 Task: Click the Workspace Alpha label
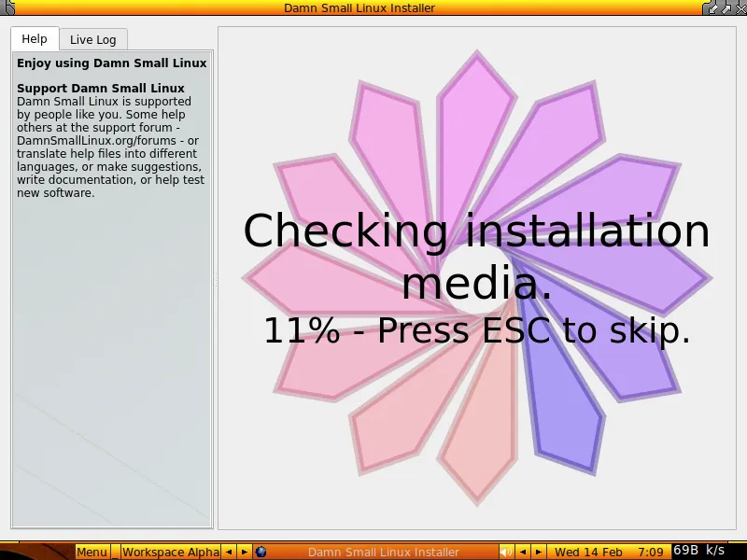pyautogui.click(x=171, y=552)
